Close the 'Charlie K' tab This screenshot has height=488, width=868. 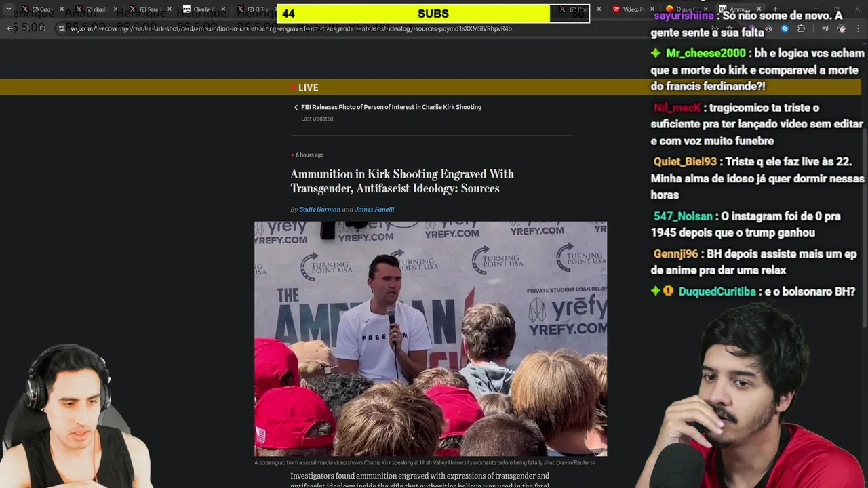click(223, 9)
